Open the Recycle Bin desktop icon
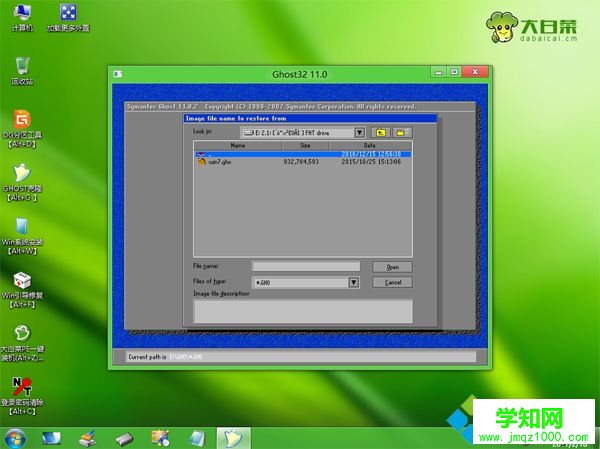This screenshot has height=449, width=600. pos(22,71)
